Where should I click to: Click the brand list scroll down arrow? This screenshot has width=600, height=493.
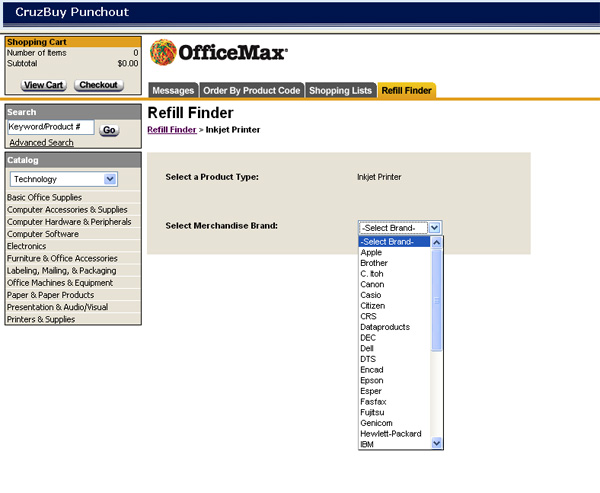click(437, 443)
